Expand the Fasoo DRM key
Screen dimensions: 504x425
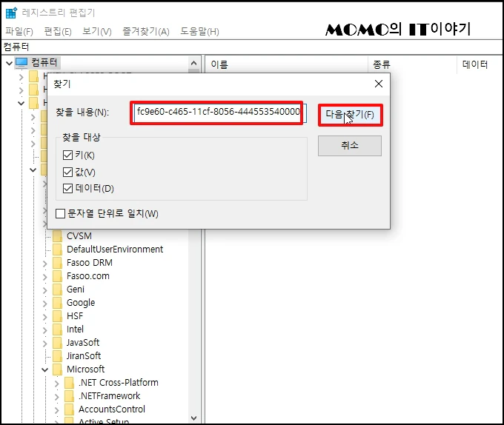45,264
